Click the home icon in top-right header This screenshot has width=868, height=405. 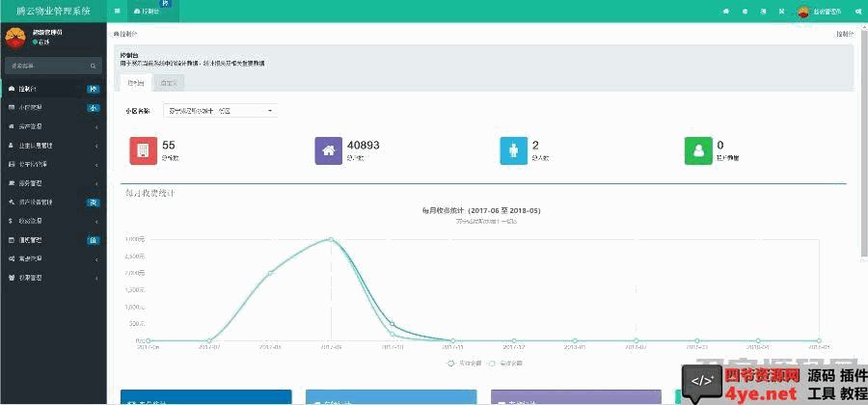click(725, 11)
